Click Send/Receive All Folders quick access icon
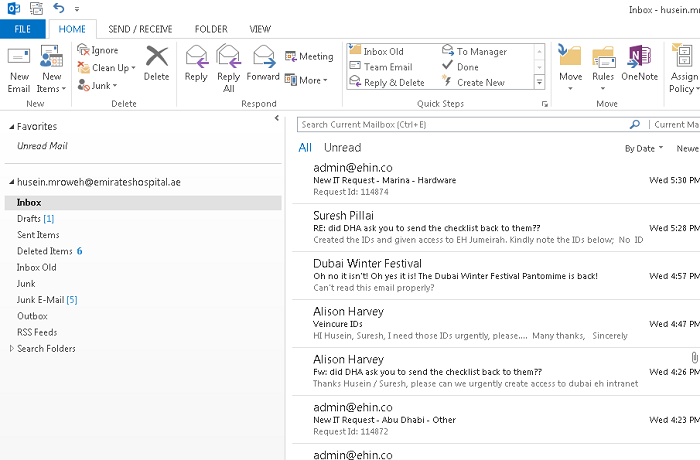700x460 pixels. coord(36,8)
